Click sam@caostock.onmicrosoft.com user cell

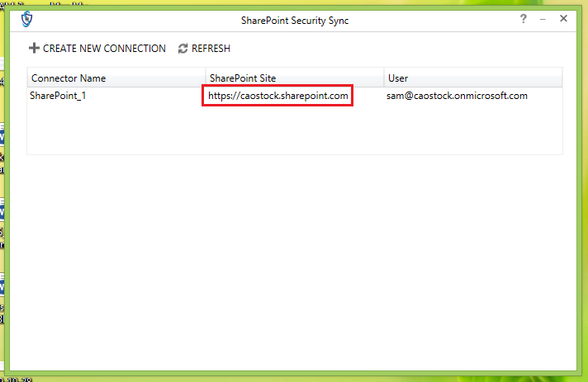(457, 96)
